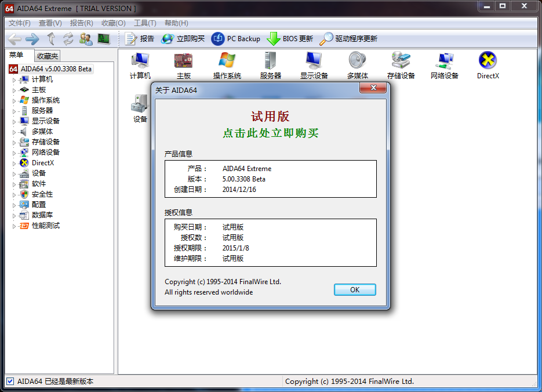542x392 pixels.
Task: Expand the 显示设备 tree node
Action: pyautogui.click(x=14, y=121)
